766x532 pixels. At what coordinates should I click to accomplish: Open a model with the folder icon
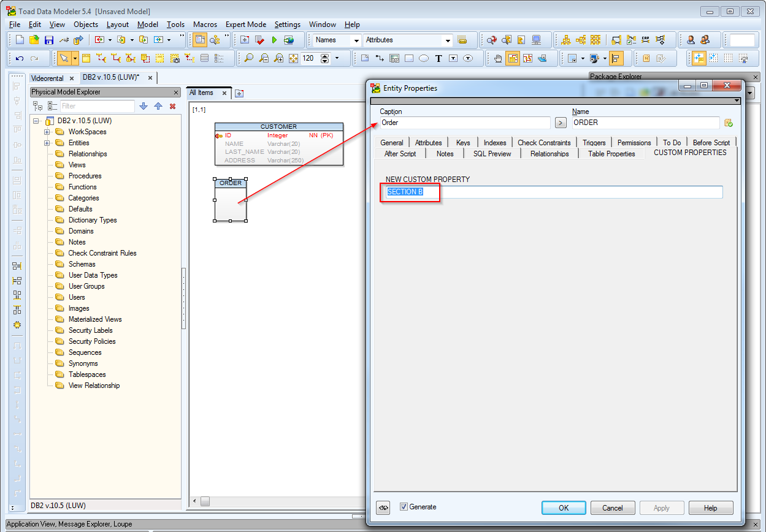tap(34, 40)
